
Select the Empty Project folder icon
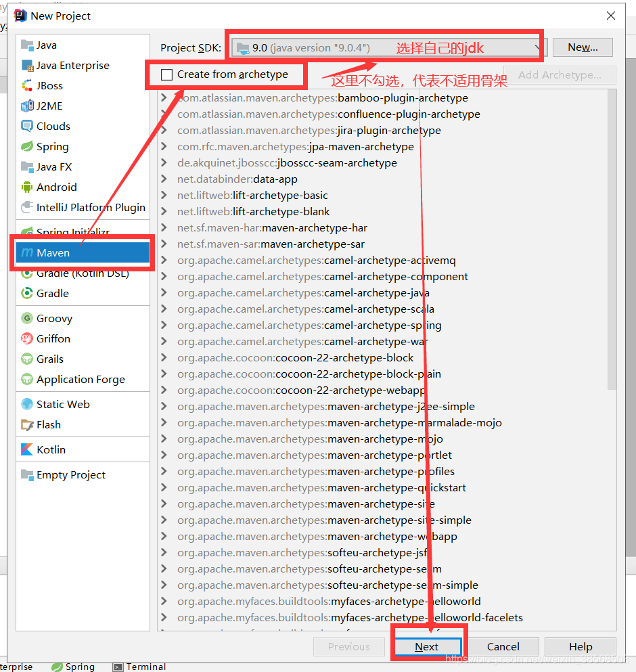click(x=27, y=475)
